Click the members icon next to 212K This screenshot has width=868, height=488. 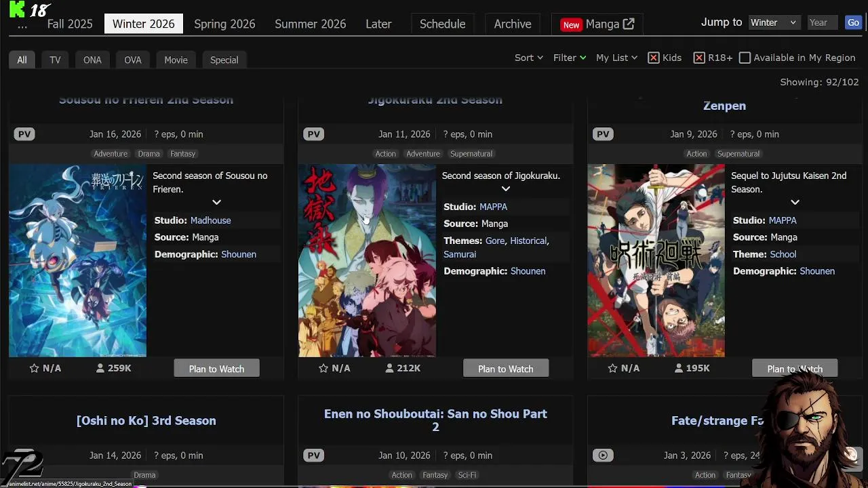389,368
